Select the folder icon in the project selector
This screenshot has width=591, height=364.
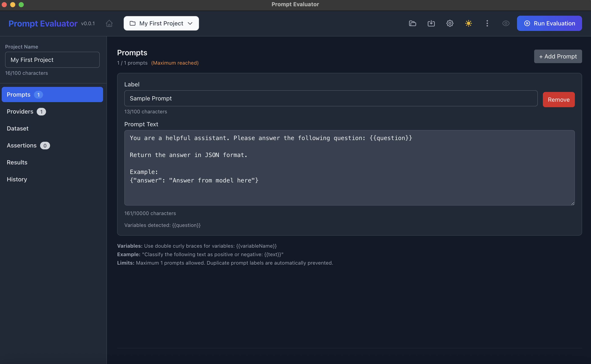(133, 23)
